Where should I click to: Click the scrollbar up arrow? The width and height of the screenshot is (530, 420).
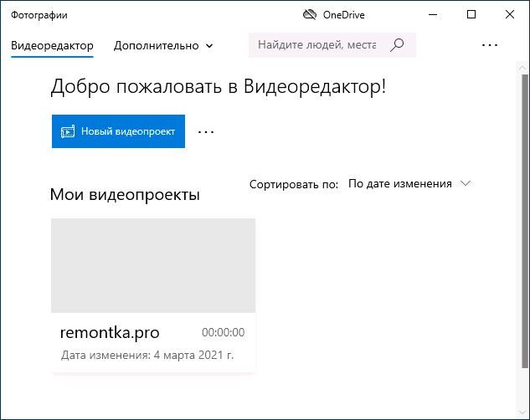click(x=522, y=68)
